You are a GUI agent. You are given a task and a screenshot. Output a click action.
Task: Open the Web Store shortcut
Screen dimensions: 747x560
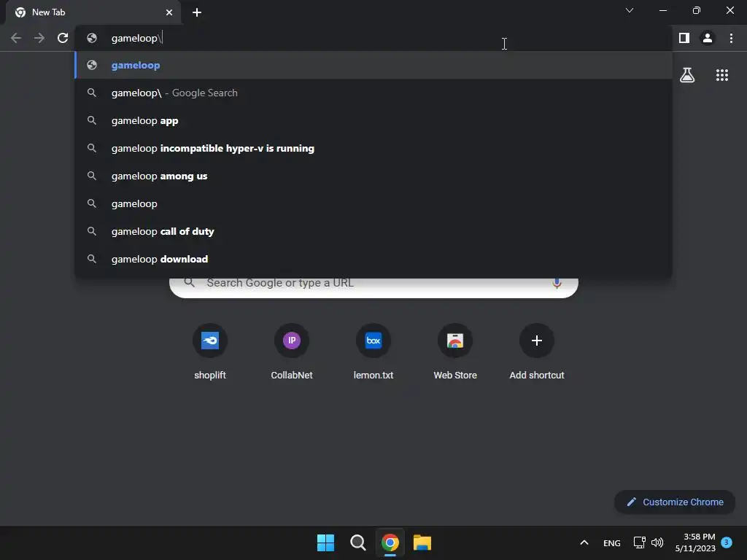coord(455,351)
